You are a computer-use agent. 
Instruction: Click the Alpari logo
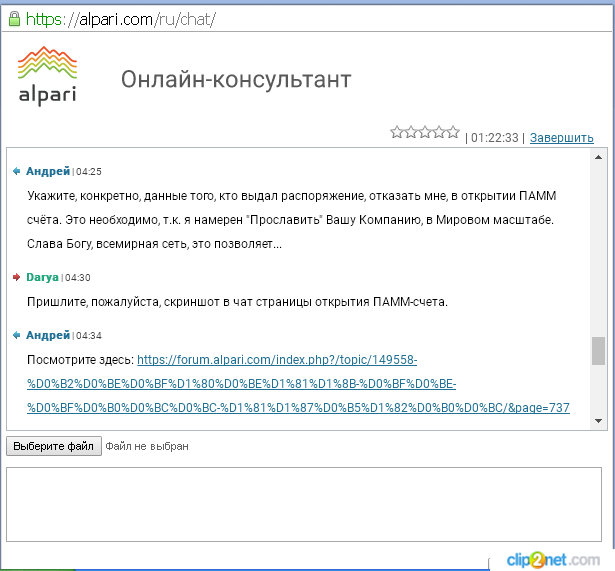coord(47,76)
